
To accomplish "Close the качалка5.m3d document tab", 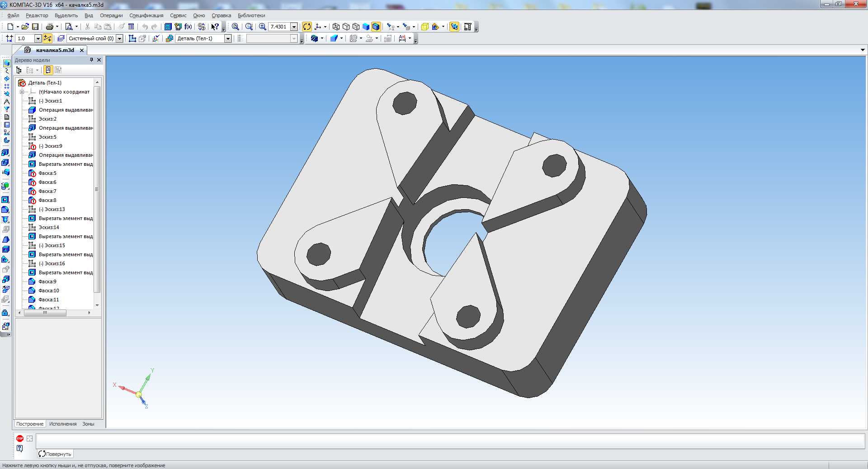I will tap(82, 50).
